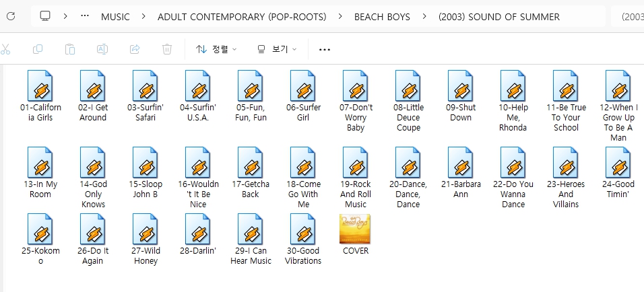Expand chevron after This PC icon
The height and width of the screenshot is (292, 644).
point(65,16)
